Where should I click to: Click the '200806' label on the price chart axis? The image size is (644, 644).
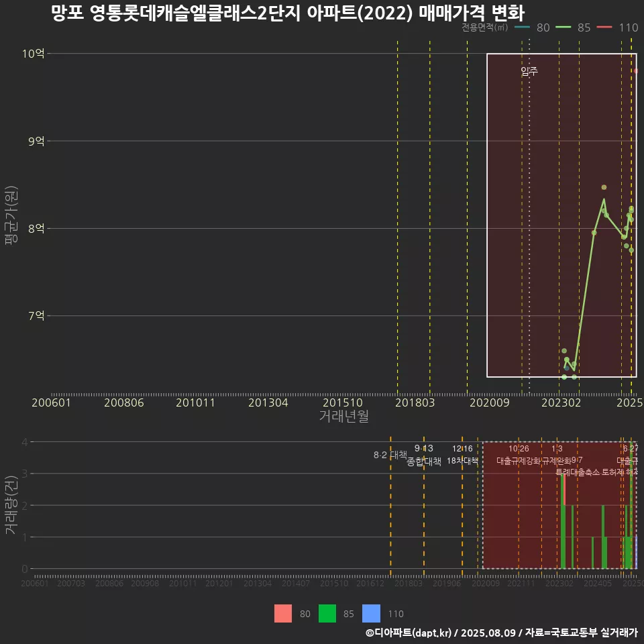tap(123, 402)
